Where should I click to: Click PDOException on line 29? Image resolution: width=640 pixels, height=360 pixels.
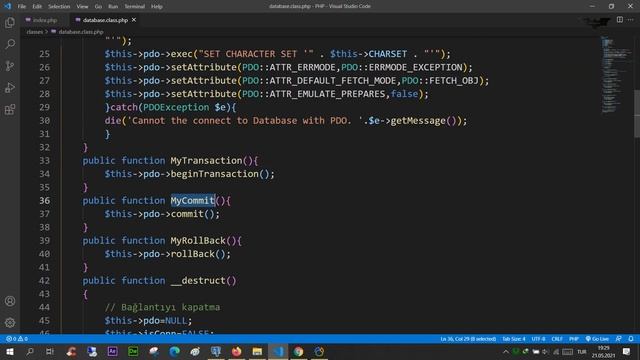click(176, 107)
